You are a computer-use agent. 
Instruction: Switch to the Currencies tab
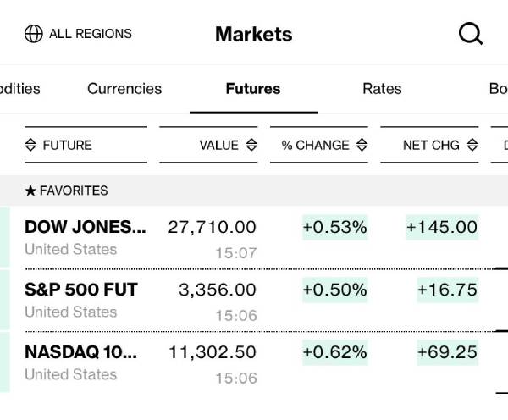point(124,88)
